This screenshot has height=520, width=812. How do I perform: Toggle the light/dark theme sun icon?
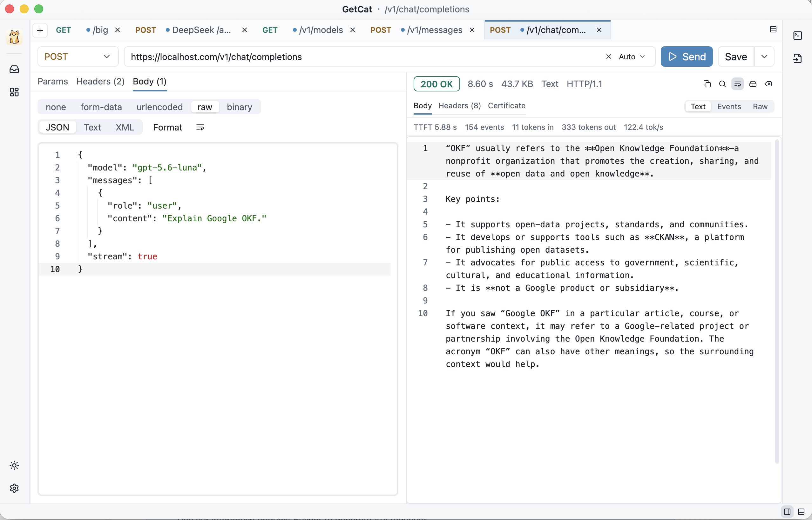coord(14,465)
